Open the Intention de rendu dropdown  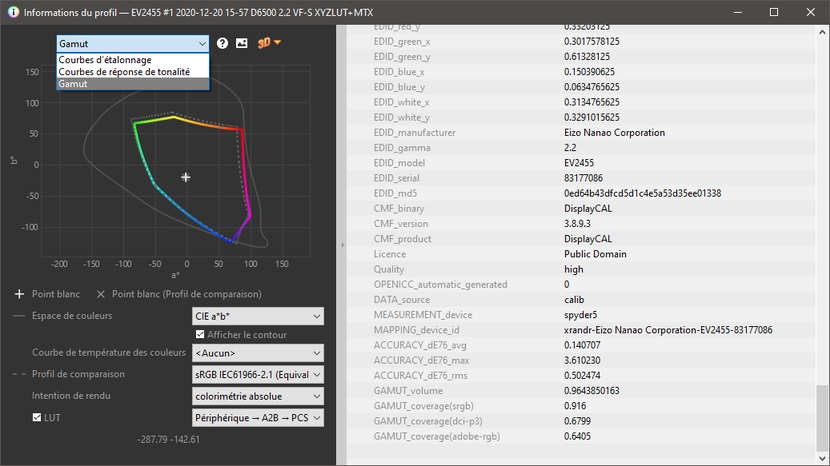point(259,395)
